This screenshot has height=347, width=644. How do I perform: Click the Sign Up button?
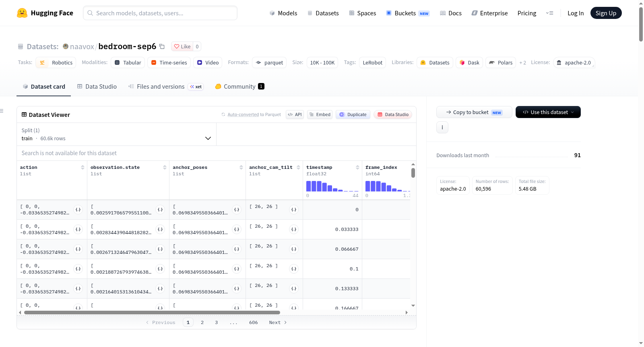tap(606, 13)
